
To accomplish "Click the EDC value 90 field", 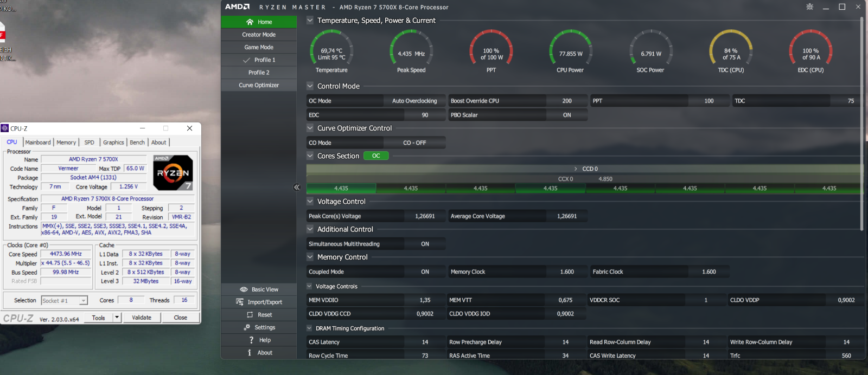I will [x=425, y=115].
